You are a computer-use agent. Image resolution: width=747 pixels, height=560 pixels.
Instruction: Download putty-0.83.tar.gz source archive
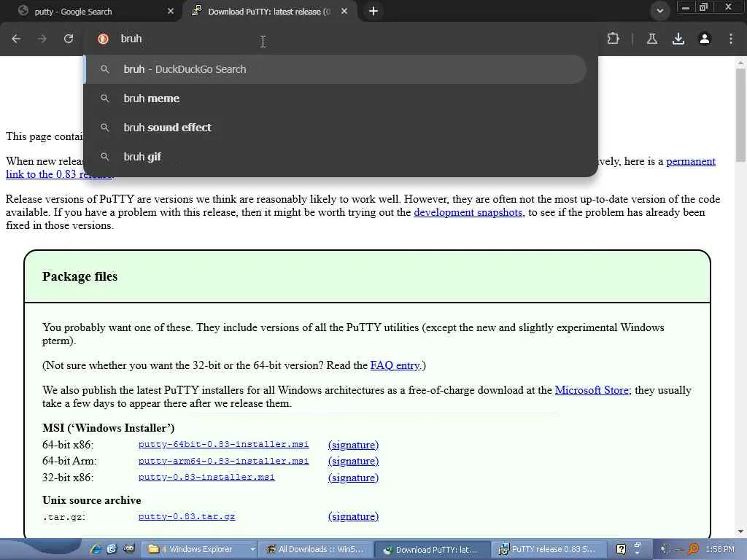point(187,517)
